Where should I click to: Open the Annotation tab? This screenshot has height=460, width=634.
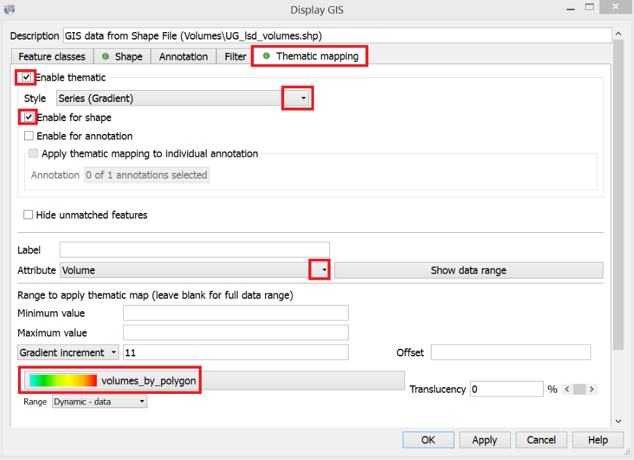pos(183,57)
